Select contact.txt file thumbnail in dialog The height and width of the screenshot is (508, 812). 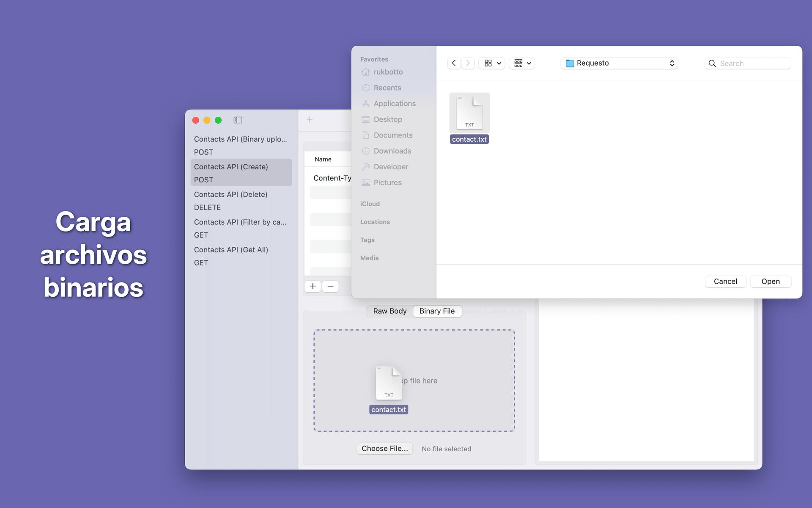[469, 113]
